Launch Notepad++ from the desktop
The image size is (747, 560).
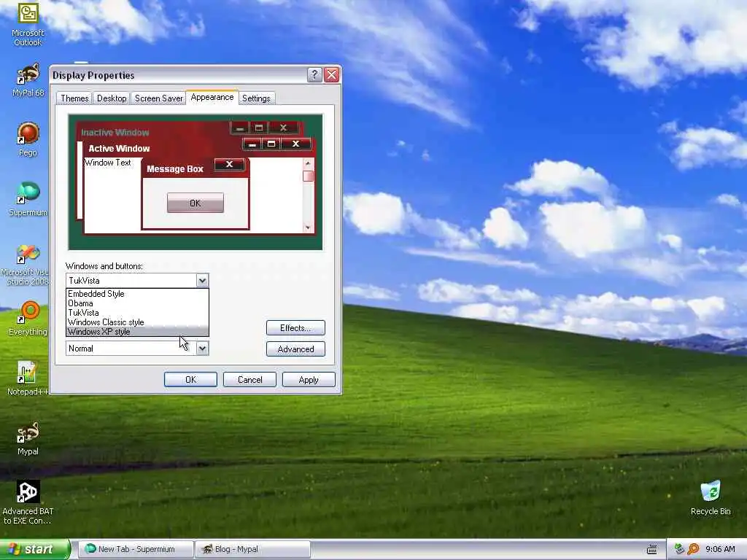[28, 378]
